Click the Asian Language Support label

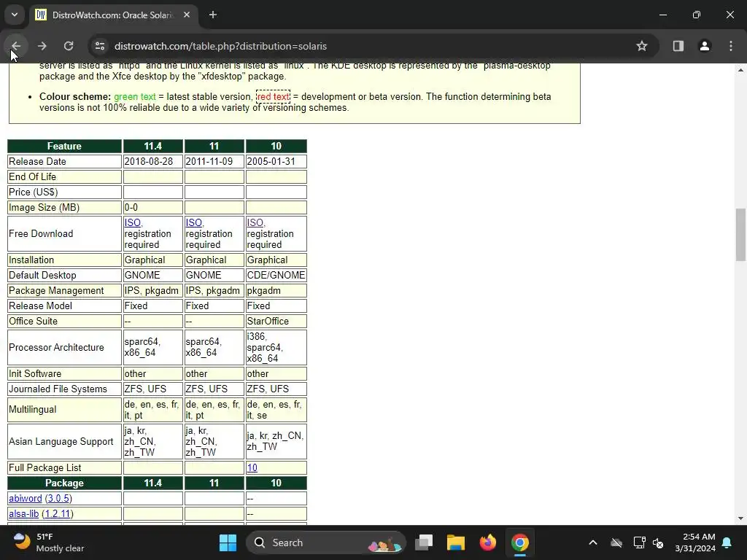61,441
